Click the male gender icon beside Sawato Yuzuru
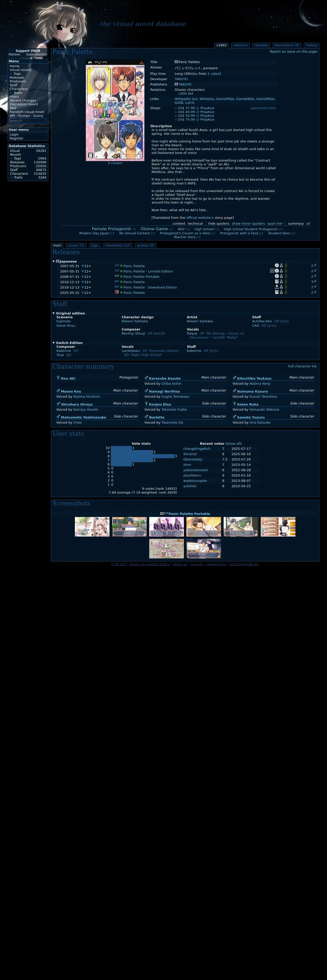327x980 pixels. tap(235, 416)
